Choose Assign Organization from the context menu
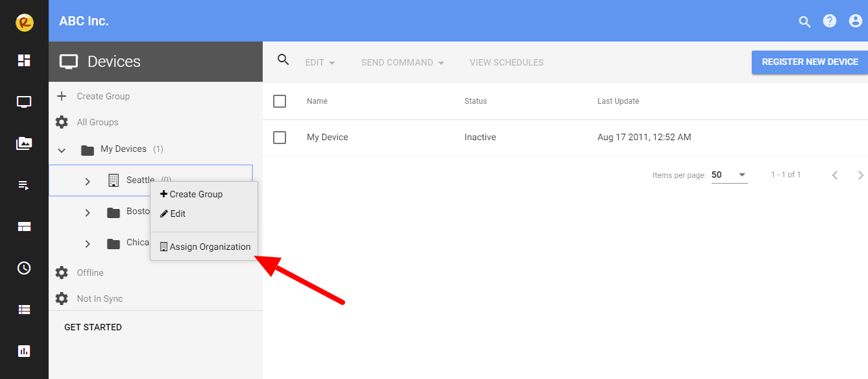 click(204, 247)
